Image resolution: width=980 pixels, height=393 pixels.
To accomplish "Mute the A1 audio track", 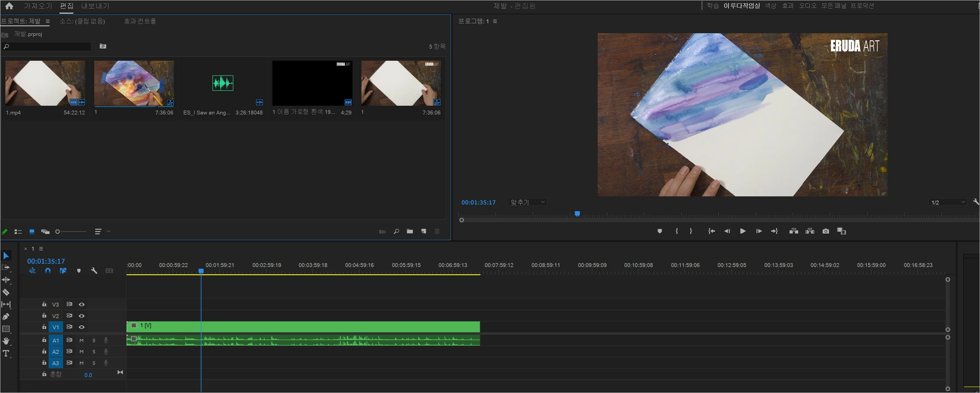I will [82, 340].
